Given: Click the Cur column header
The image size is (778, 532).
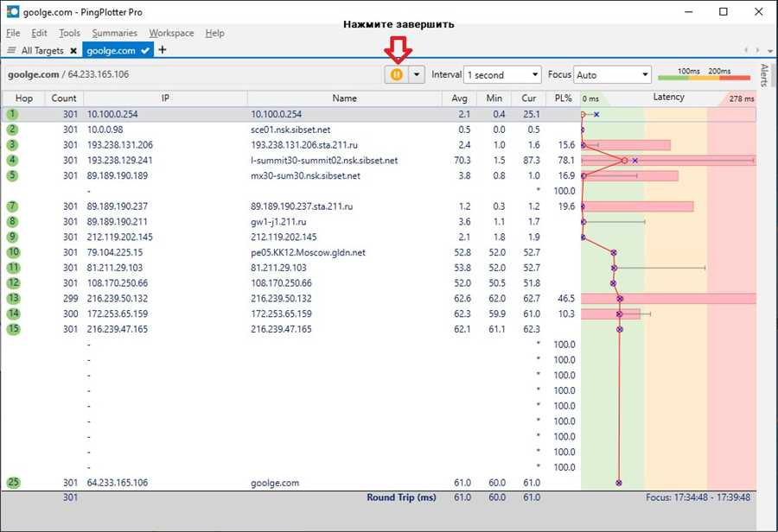Looking at the screenshot, I should 529,98.
